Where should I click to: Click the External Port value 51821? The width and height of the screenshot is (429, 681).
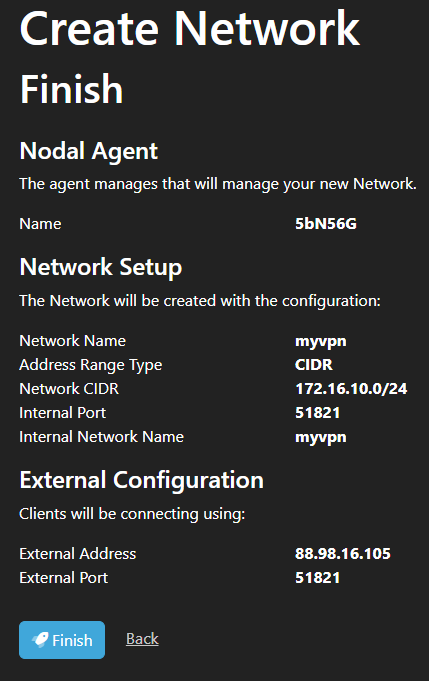(317, 578)
